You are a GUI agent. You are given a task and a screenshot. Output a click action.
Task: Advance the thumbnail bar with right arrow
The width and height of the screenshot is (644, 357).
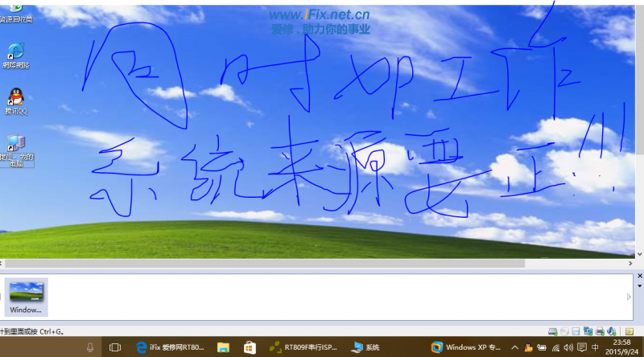point(629,297)
